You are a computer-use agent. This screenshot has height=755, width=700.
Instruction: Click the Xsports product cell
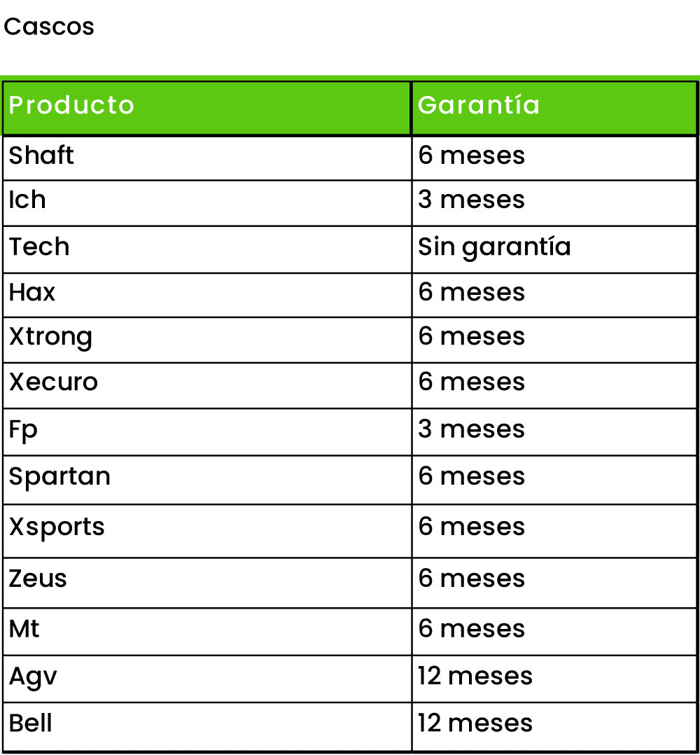(207, 531)
